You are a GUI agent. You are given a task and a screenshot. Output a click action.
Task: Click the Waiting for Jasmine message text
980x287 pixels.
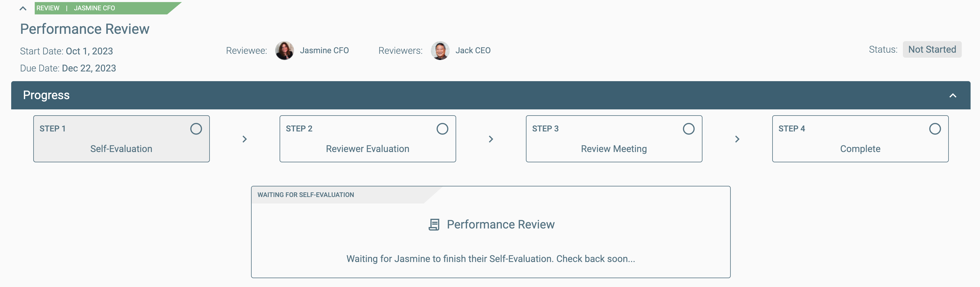tap(490, 259)
